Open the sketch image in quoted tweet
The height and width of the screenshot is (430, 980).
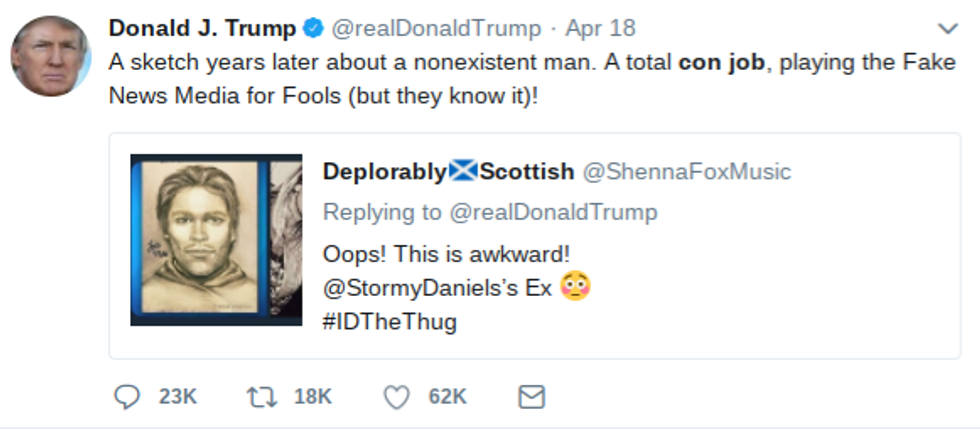pyautogui.click(x=216, y=240)
